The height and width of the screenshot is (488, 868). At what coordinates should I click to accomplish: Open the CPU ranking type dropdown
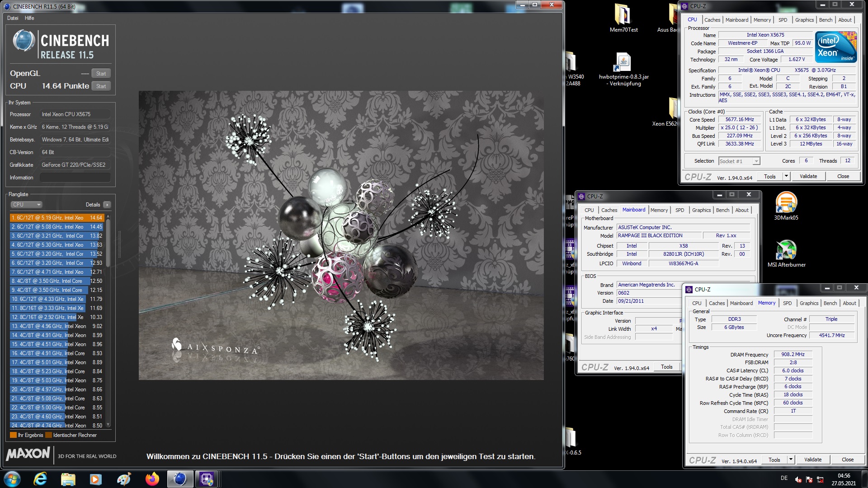[x=26, y=205]
